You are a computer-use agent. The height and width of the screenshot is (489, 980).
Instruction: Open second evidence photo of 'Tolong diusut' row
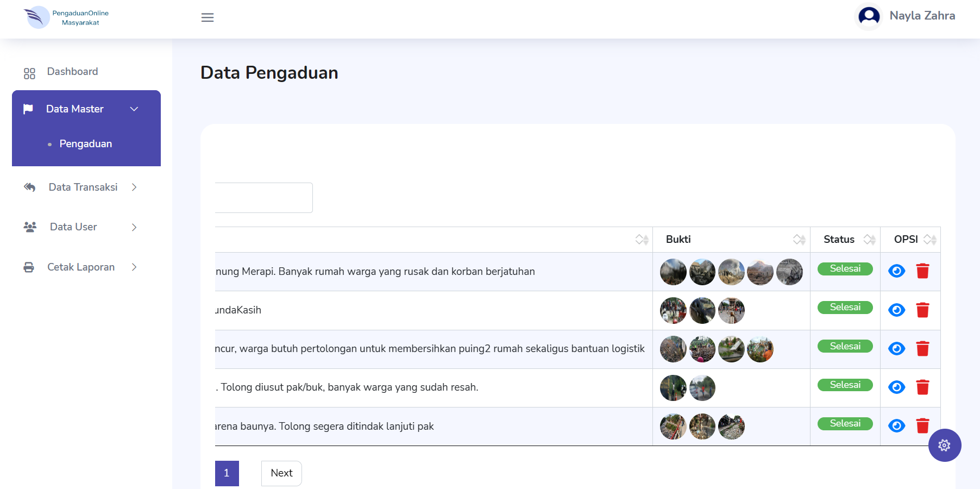702,388
